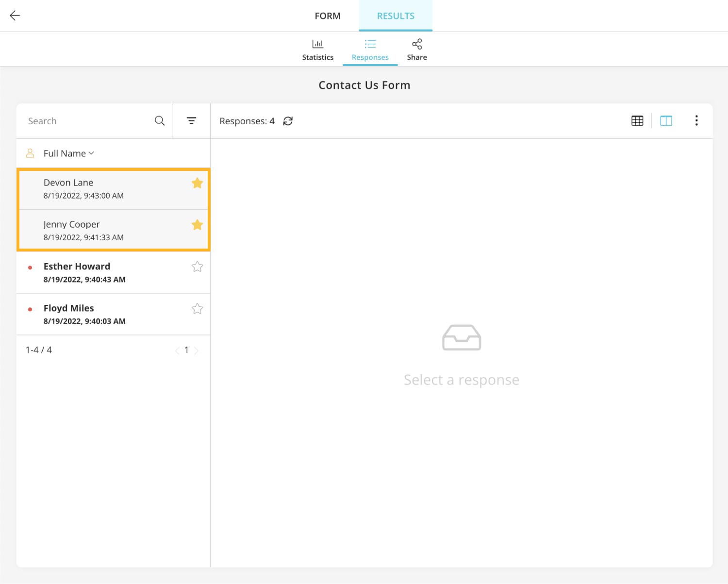The height and width of the screenshot is (584, 728).
Task: Switch to table grid view
Action: click(637, 121)
